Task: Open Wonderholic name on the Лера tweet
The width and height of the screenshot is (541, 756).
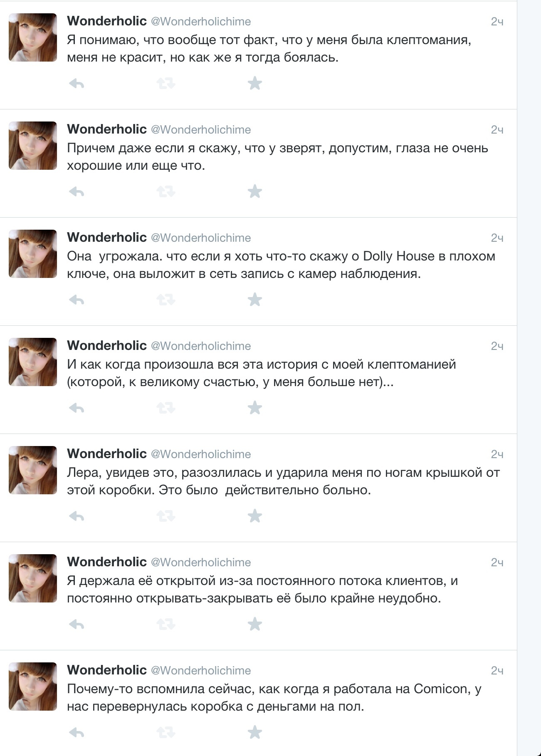Action: pos(107,454)
